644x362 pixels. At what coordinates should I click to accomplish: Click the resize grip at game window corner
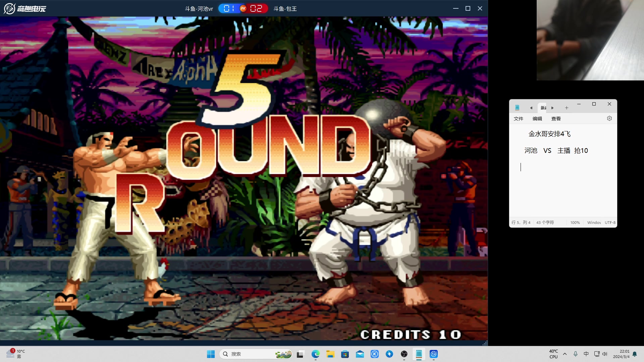click(x=485, y=343)
